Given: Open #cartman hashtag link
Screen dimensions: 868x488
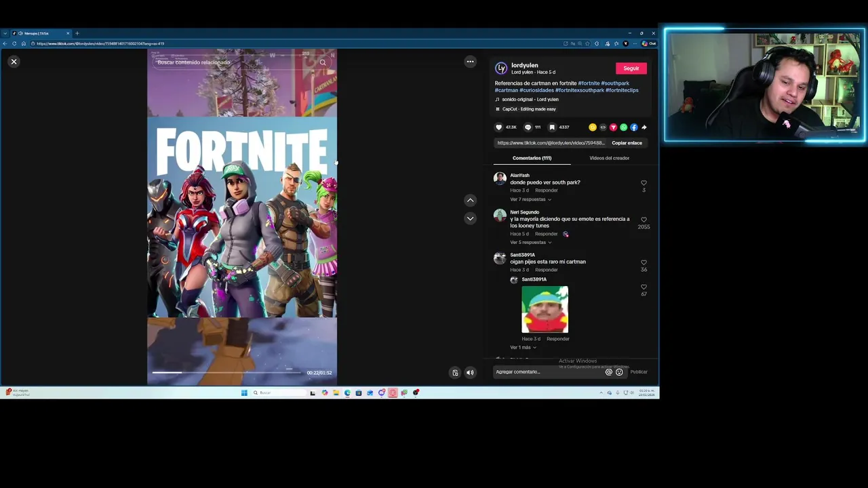Looking at the screenshot, I should coord(507,90).
